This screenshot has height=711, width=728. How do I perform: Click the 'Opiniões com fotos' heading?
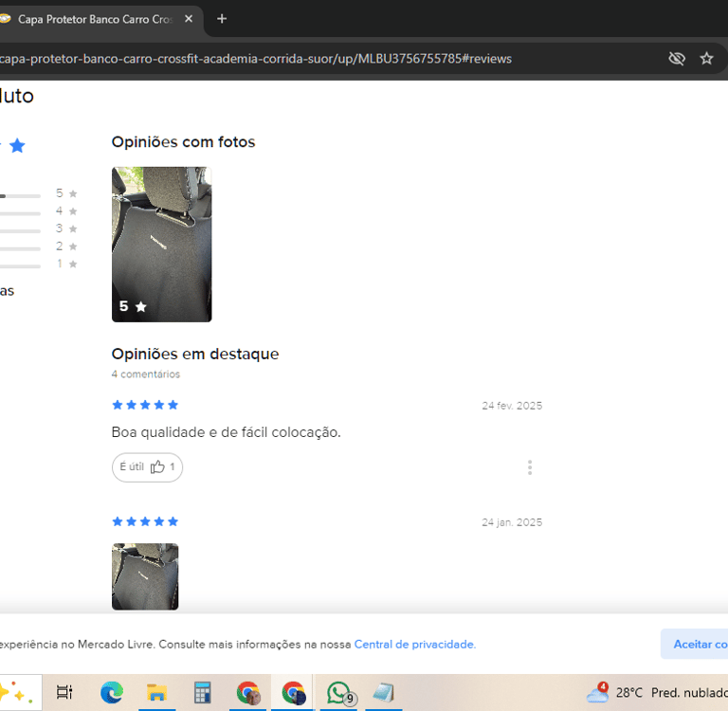click(x=183, y=142)
